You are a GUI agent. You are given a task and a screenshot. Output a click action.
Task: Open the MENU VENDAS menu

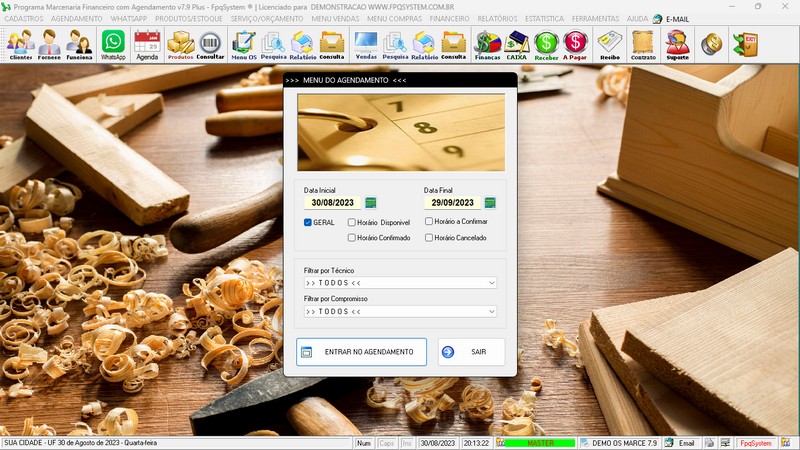click(x=335, y=19)
